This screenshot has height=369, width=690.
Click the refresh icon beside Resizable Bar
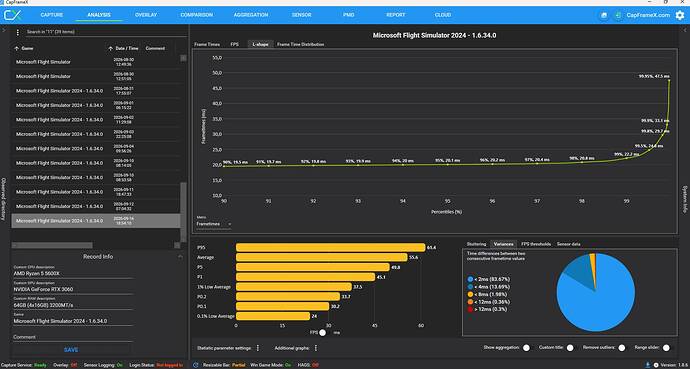pyautogui.click(x=195, y=365)
